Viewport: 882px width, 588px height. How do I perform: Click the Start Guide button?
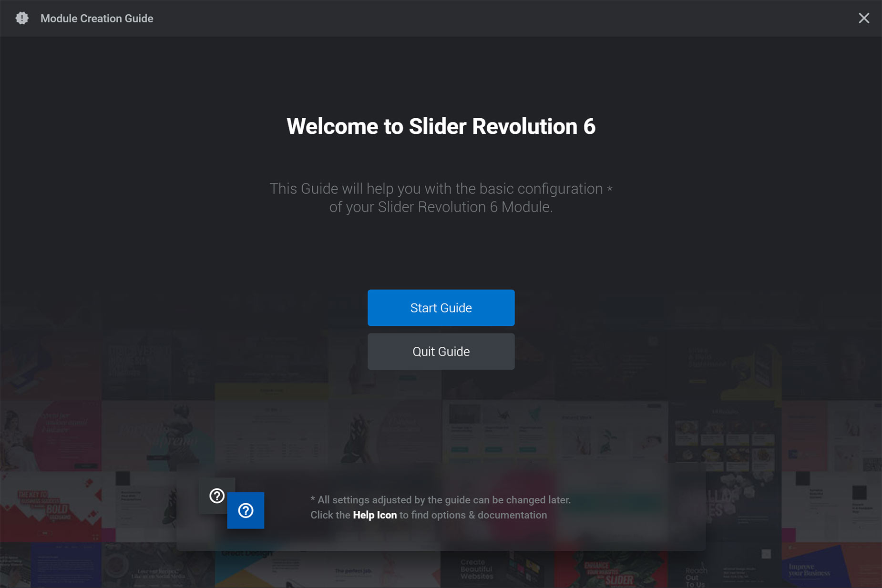click(441, 308)
